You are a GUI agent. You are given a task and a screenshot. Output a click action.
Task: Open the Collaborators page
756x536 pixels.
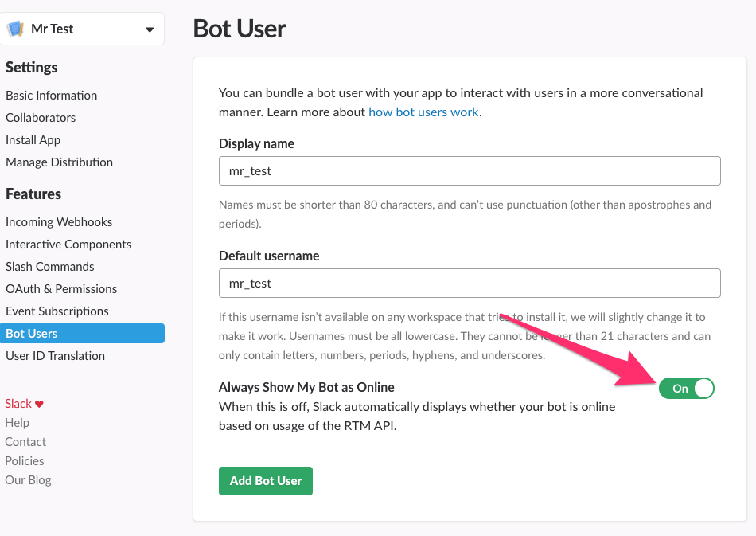(41, 118)
